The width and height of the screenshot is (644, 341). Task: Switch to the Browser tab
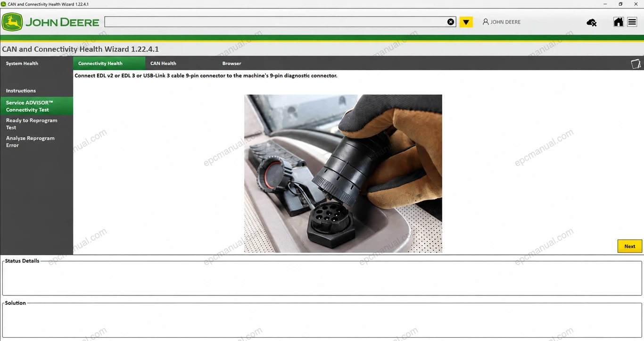[x=231, y=63]
